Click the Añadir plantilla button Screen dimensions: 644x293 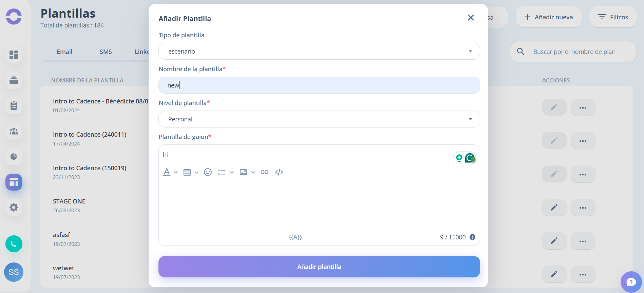[x=319, y=267]
